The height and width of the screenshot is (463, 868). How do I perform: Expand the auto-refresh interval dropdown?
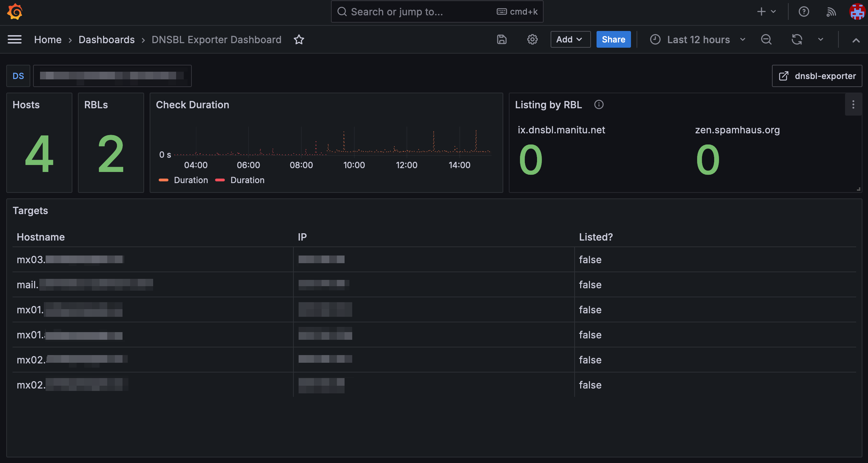[x=820, y=40]
